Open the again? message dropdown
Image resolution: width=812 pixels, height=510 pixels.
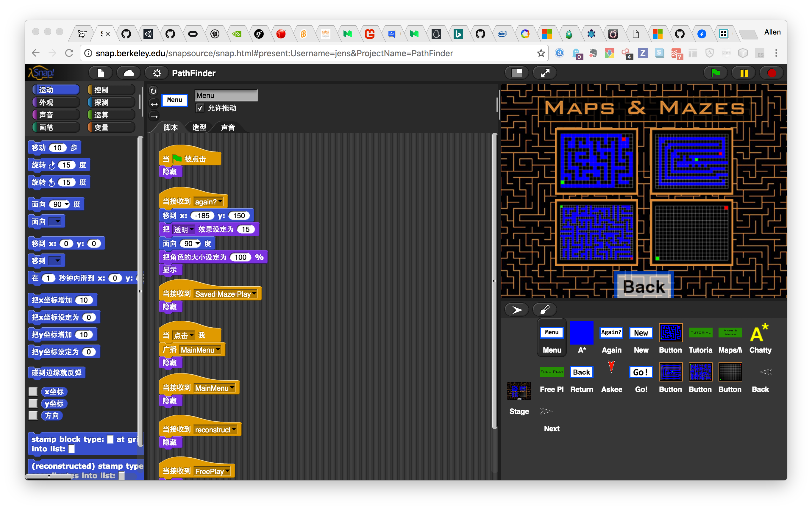pyautogui.click(x=220, y=201)
